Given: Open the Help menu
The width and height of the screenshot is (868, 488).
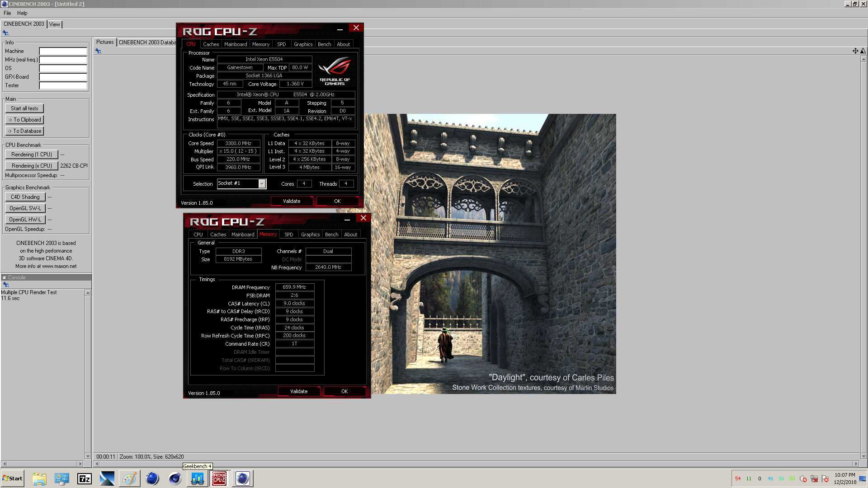Looking at the screenshot, I should click(22, 13).
